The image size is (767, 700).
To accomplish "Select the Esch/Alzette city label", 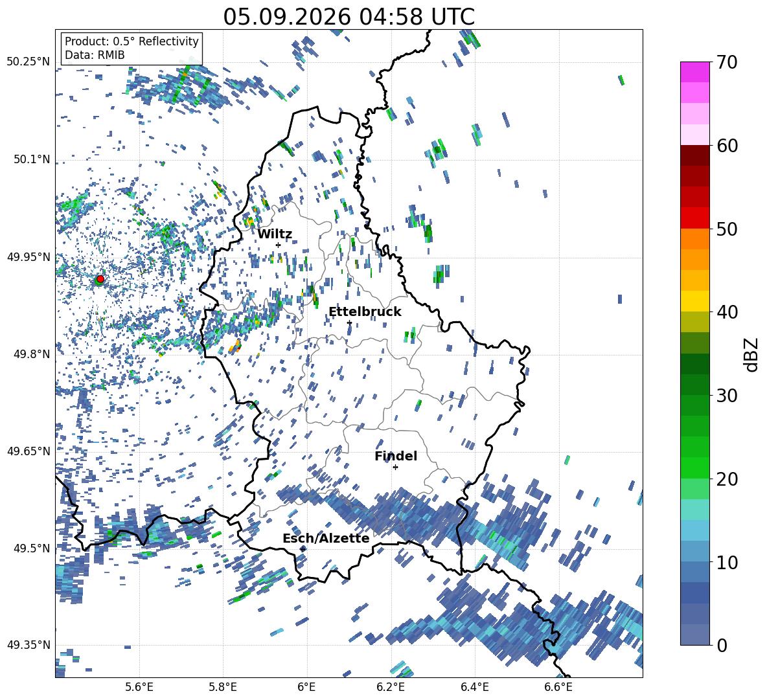I will (326, 538).
